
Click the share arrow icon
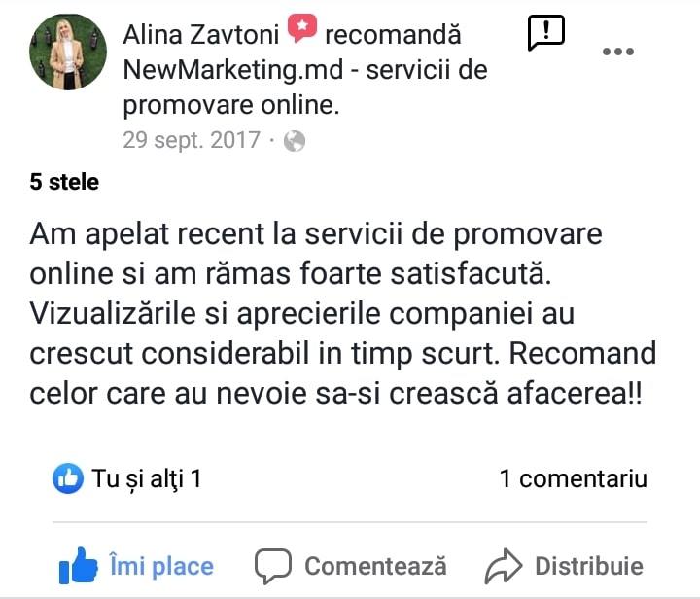point(504,566)
